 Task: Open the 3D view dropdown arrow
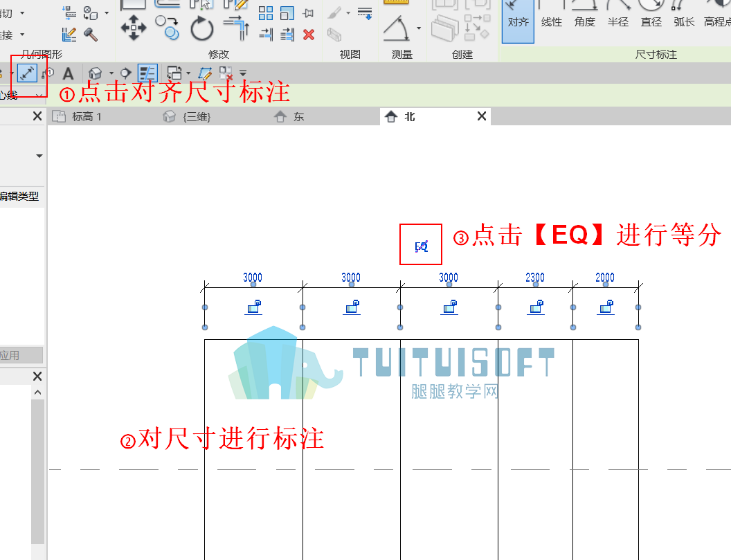pos(111,73)
